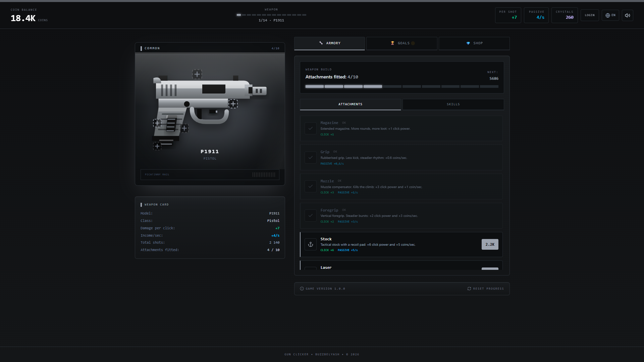Switch to the Goals tab

[402, 43]
